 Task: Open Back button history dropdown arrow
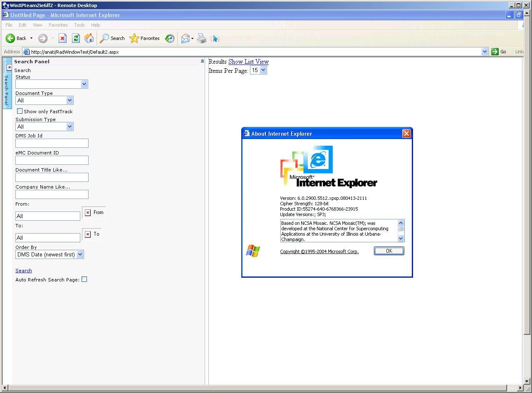point(31,38)
